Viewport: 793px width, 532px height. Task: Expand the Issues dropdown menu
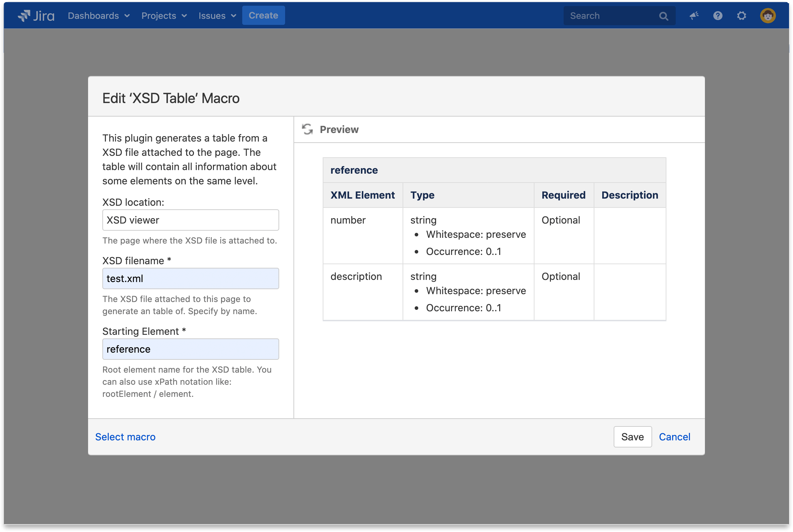point(217,16)
